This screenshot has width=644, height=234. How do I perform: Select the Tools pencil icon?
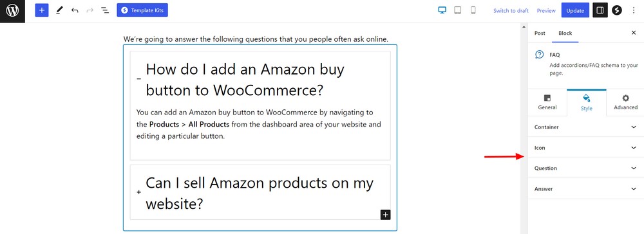[59, 11]
